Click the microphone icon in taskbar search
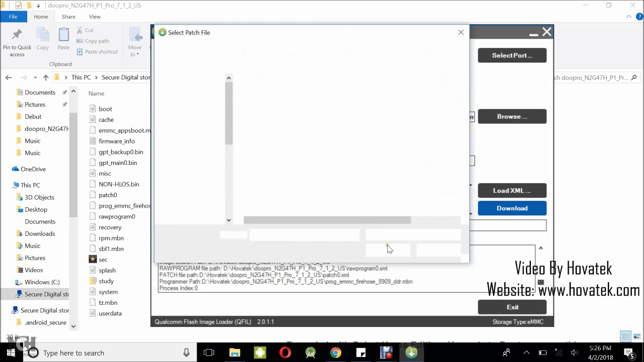The image size is (644, 362). coord(186,353)
